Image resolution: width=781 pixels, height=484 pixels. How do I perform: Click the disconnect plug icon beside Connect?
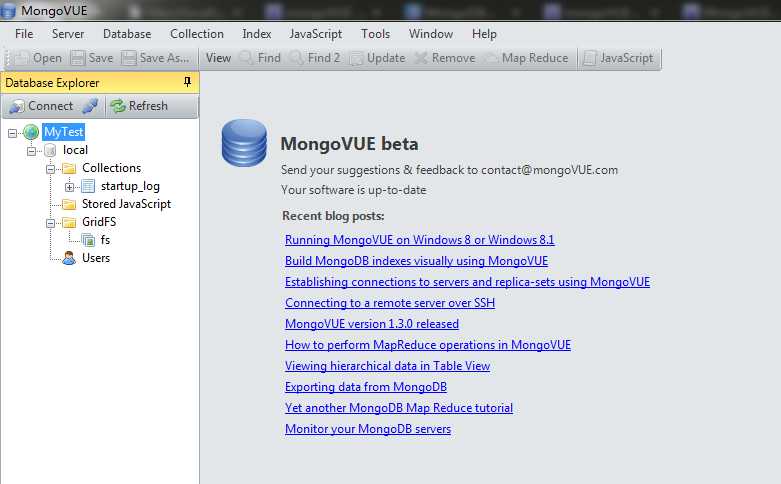[x=90, y=106]
